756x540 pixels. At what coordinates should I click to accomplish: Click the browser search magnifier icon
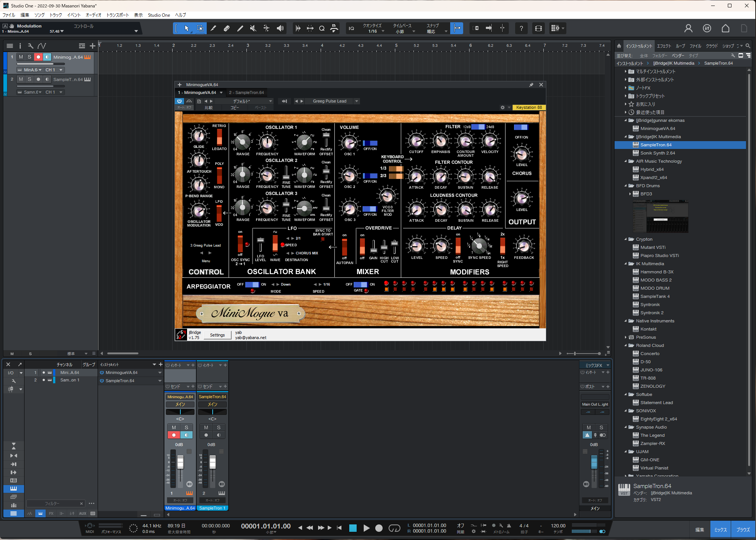pos(748,46)
